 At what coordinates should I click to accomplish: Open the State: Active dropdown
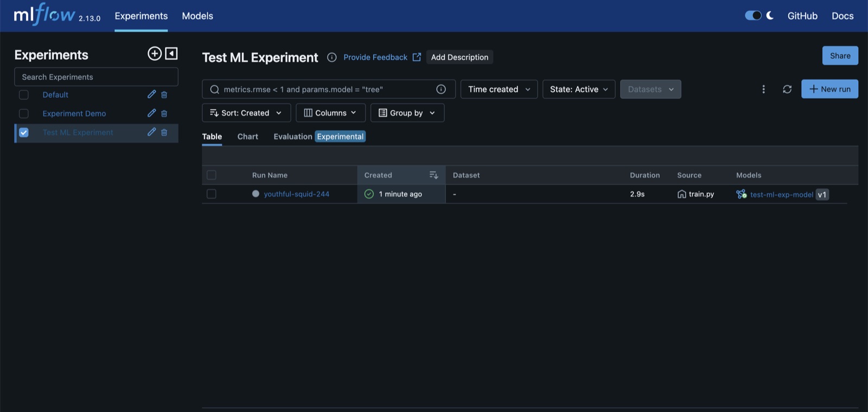[579, 89]
